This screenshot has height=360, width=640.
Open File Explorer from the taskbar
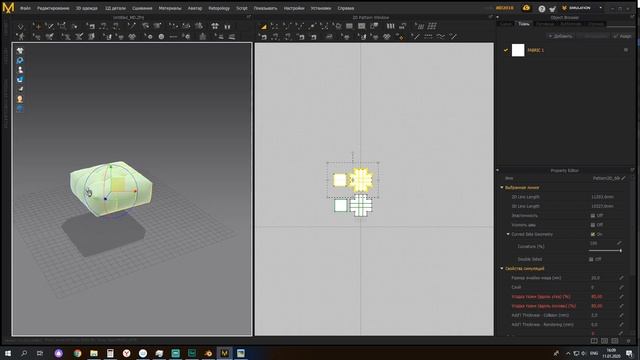pyautogui.click(x=94, y=353)
